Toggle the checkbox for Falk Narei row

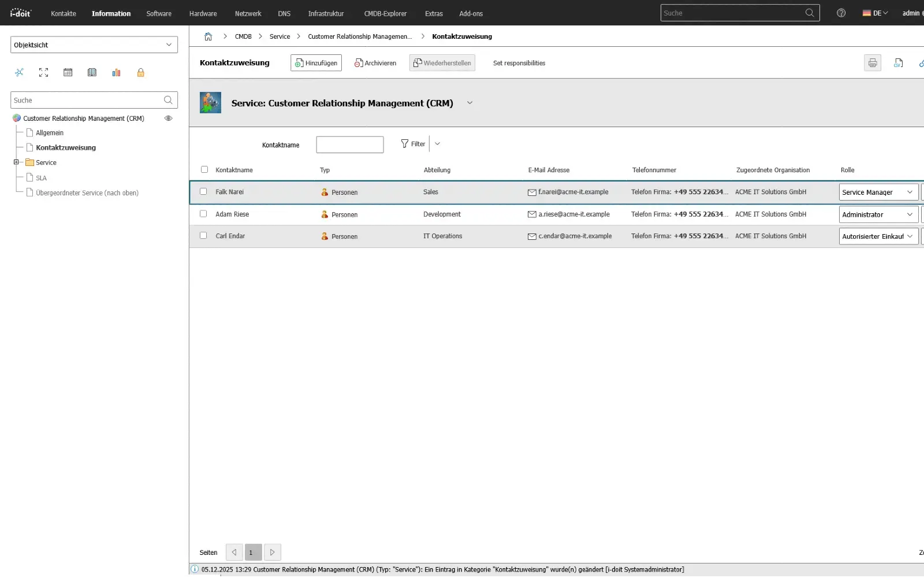[203, 191]
